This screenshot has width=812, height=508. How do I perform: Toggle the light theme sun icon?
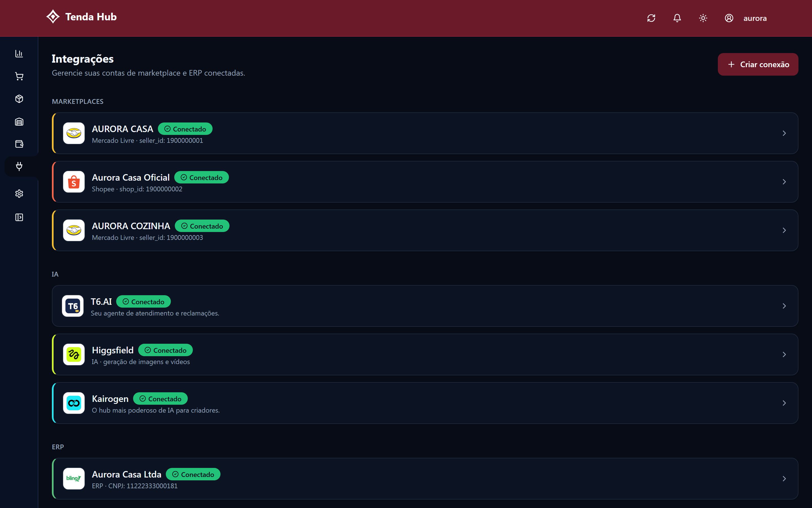pyautogui.click(x=703, y=18)
